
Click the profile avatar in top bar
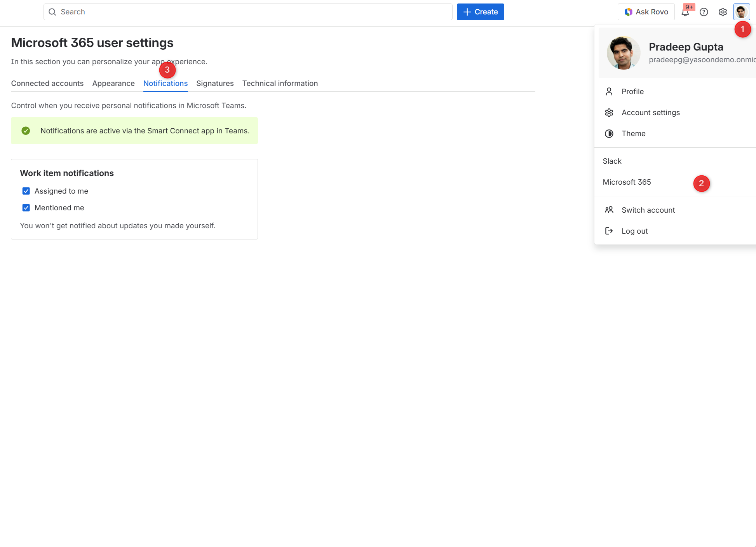[x=741, y=12]
